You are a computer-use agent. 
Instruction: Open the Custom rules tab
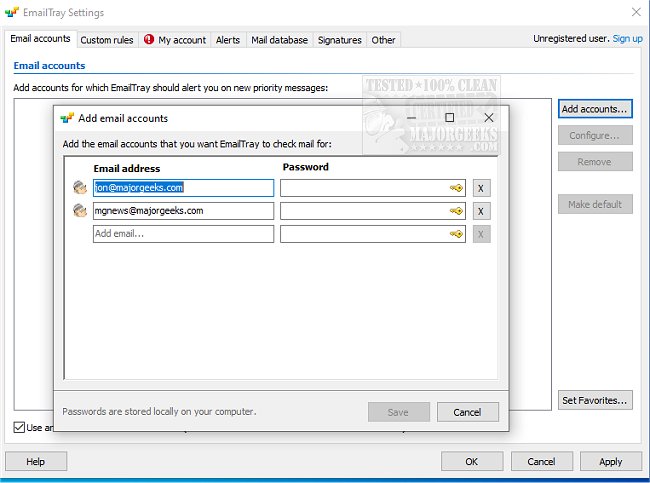pos(107,40)
